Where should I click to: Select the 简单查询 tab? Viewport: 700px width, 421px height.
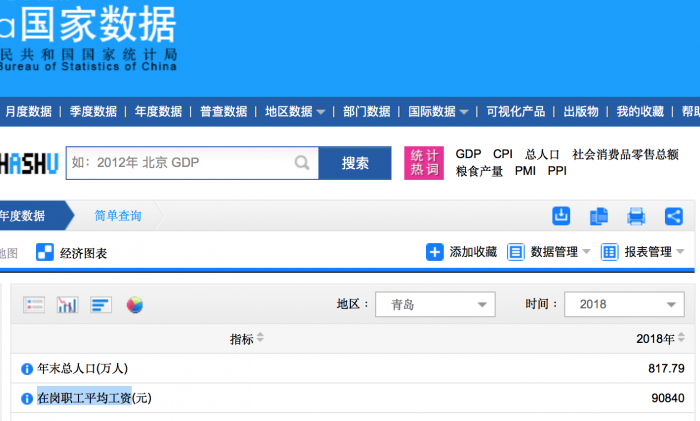(x=118, y=215)
